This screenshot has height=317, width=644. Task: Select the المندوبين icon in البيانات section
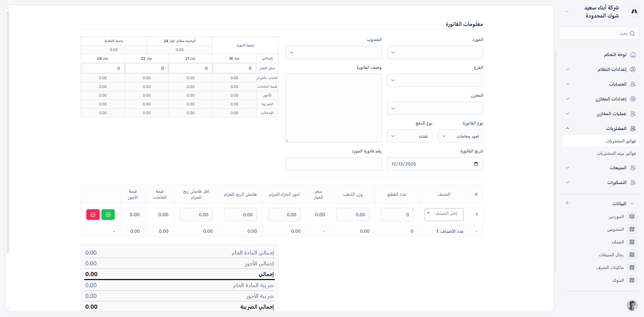click(x=632, y=229)
